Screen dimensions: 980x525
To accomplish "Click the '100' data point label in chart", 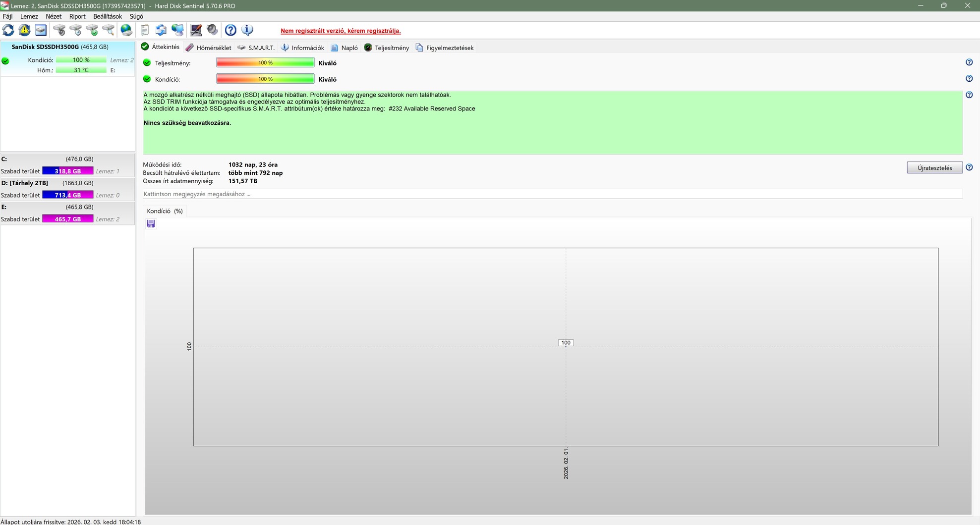I will (566, 343).
